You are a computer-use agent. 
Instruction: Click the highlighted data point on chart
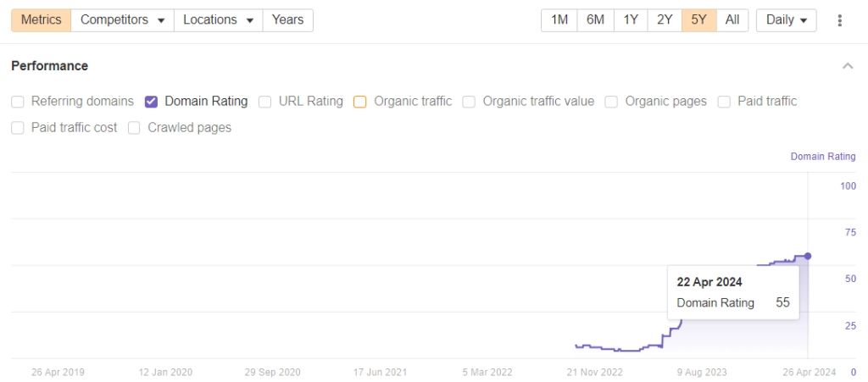coord(808,256)
